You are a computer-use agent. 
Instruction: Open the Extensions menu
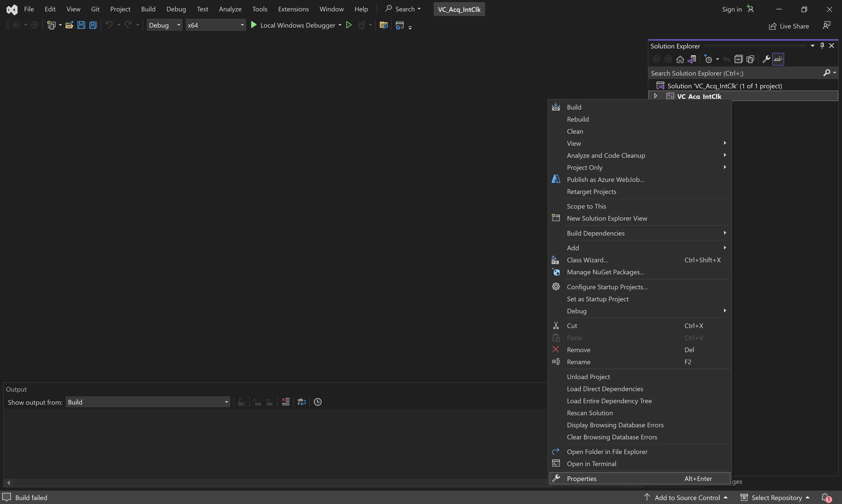(293, 9)
